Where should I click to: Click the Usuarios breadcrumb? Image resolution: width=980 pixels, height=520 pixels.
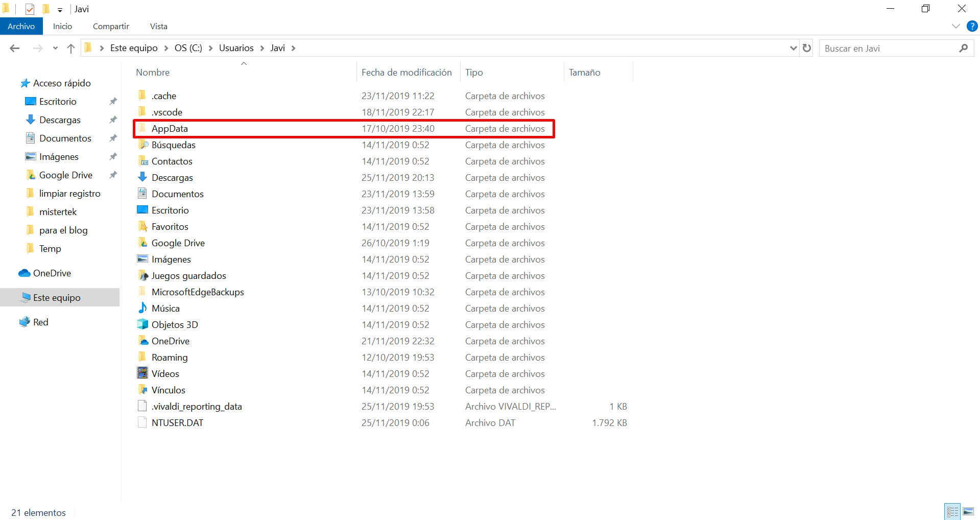click(x=236, y=48)
